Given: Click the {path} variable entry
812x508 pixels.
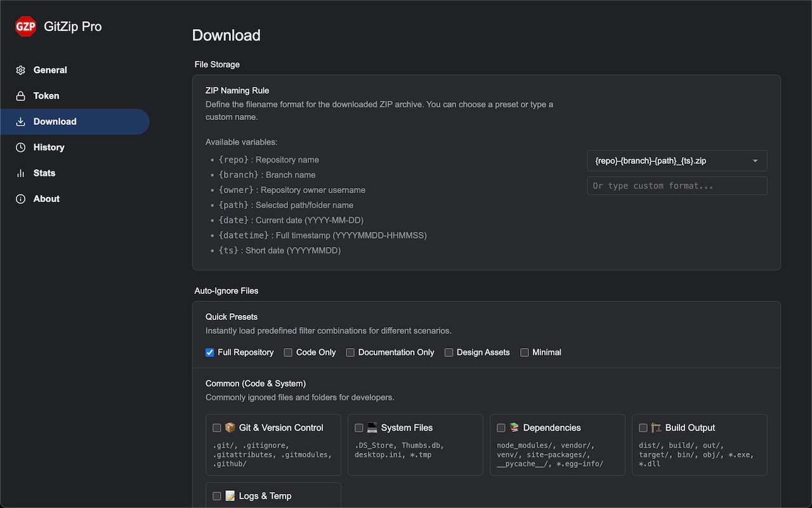Looking at the screenshot, I should (286, 205).
